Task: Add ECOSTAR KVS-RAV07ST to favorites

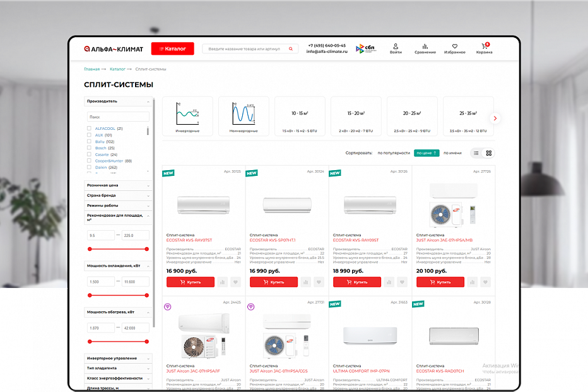Action: pyautogui.click(x=235, y=282)
